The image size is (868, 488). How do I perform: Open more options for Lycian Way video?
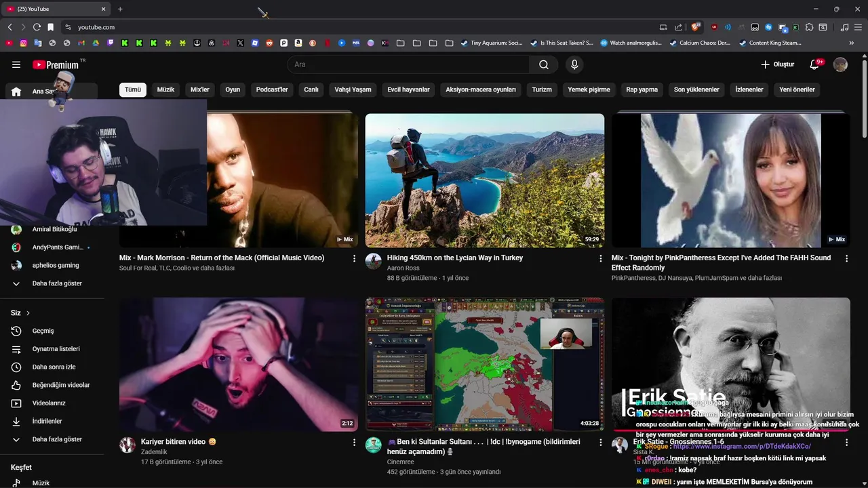pos(600,258)
